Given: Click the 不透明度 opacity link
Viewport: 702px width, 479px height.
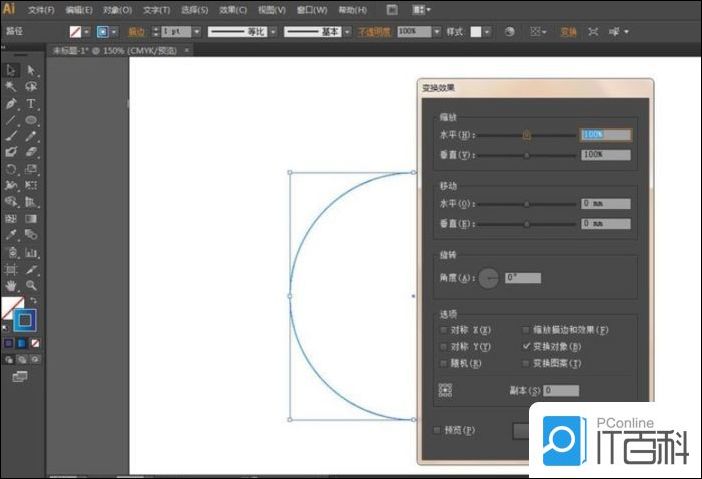Looking at the screenshot, I should [375, 32].
